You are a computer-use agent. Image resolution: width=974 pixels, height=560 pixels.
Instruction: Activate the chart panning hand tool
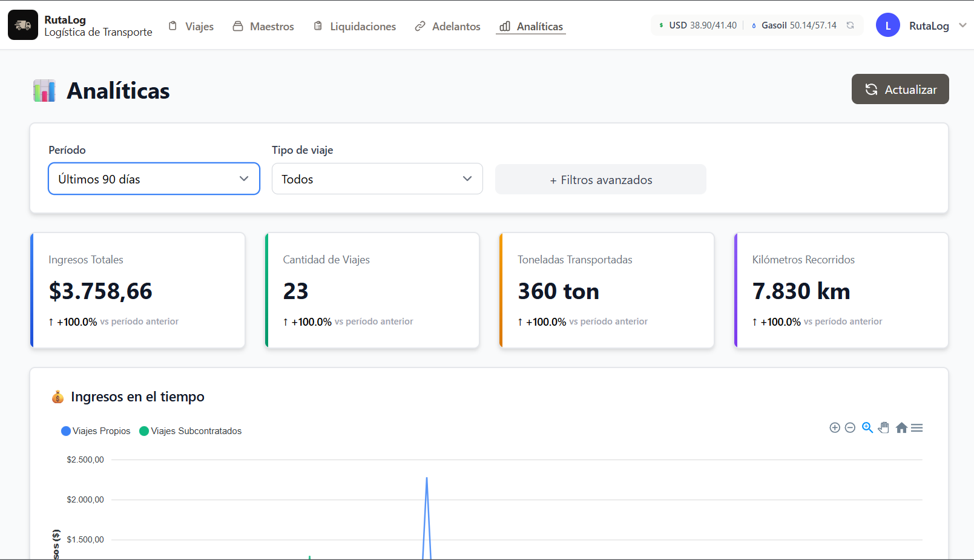884,428
